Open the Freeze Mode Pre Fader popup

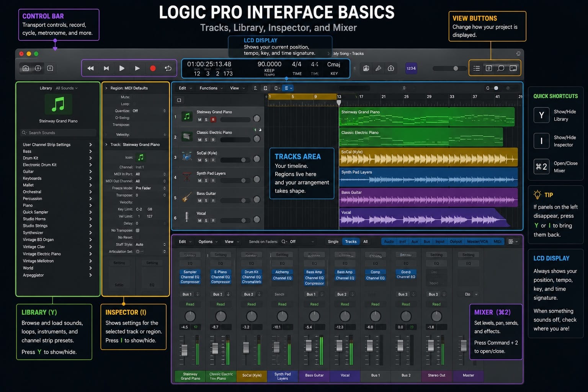click(150, 188)
